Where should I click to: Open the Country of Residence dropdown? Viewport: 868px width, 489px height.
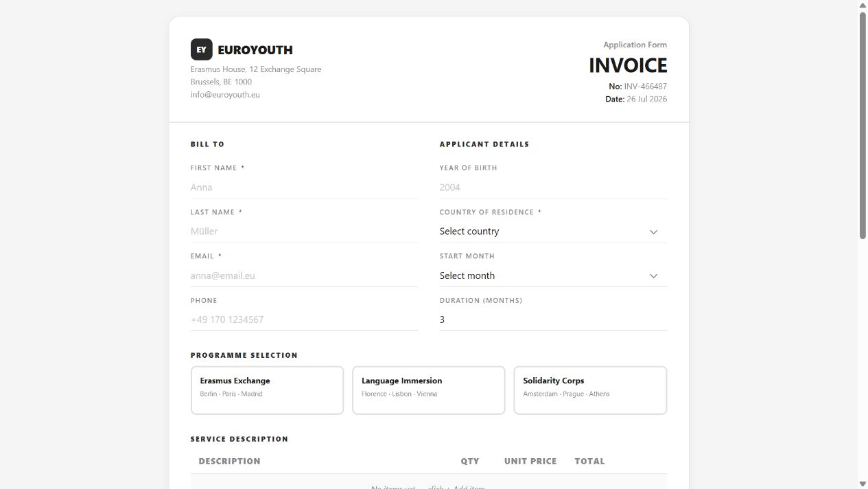553,231
